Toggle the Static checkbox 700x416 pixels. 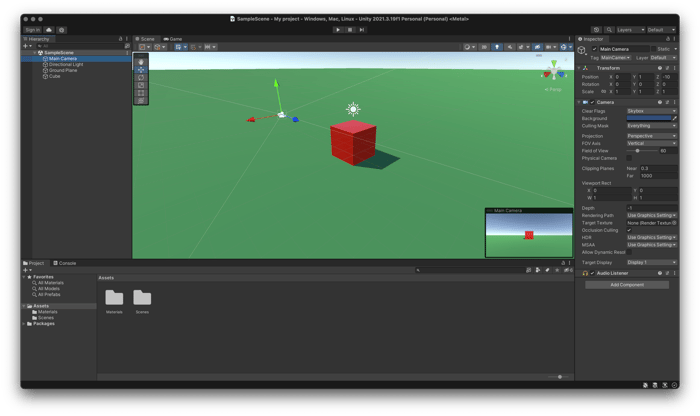coord(653,49)
